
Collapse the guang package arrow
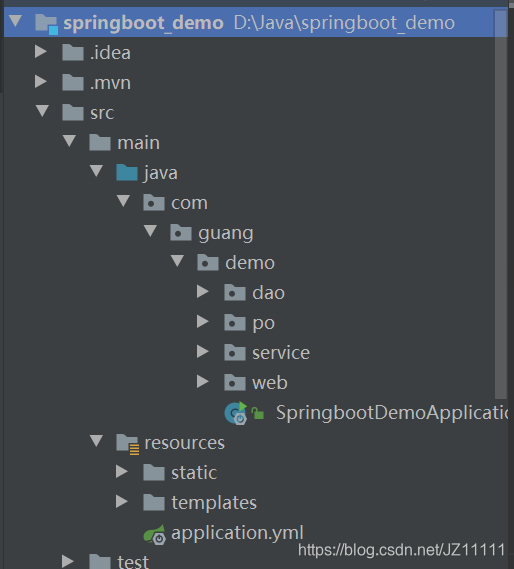click(x=150, y=231)
